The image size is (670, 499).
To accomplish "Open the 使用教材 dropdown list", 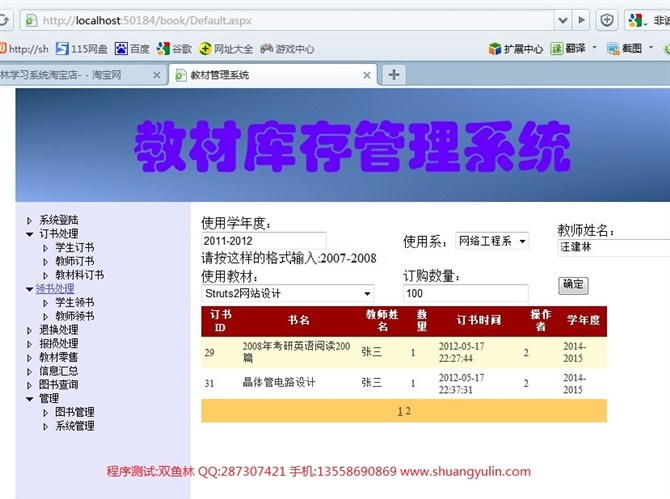I will [287, 294].
